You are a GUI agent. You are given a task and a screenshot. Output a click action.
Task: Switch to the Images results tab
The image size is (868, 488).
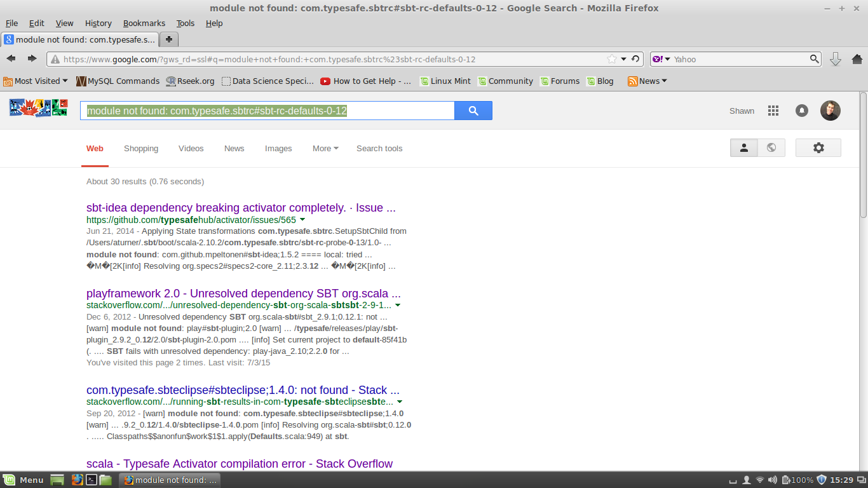click(x=278, y=148)
